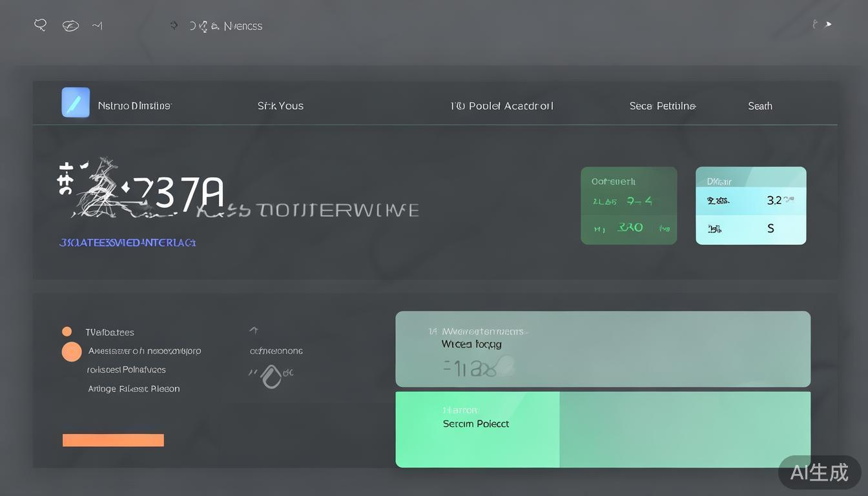Open the light blue DKtar card
868x496 pixels.
(750, 205)
